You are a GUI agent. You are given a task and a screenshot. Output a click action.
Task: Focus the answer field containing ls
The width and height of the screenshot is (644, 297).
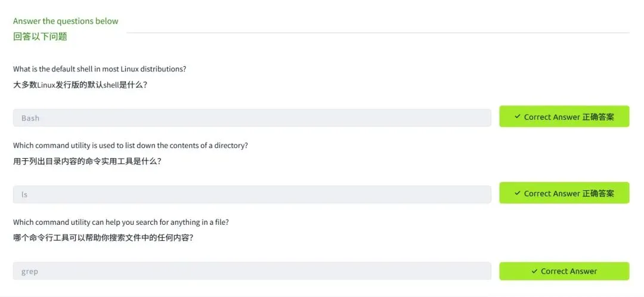click(x=252, y=194)
